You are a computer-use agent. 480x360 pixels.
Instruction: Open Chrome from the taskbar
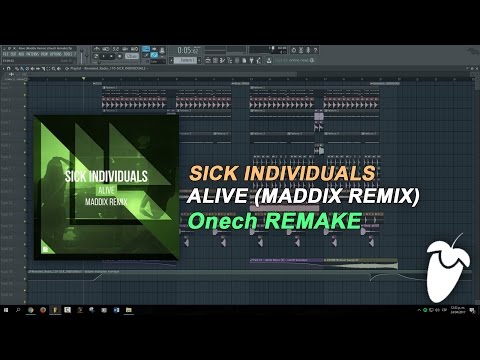coord(31,310)
